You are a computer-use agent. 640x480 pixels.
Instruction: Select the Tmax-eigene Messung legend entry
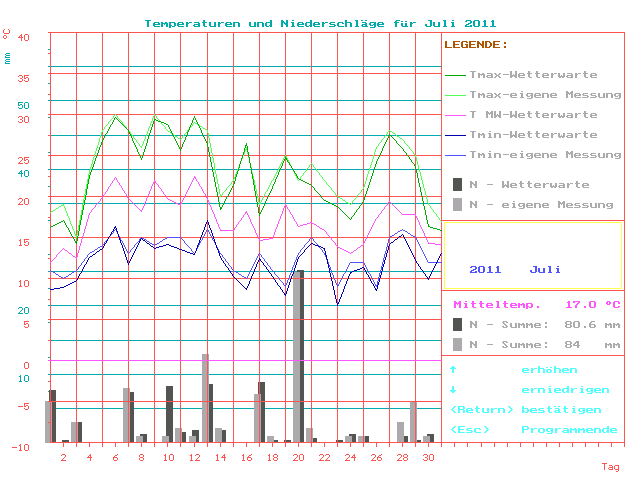coord(533,95)
